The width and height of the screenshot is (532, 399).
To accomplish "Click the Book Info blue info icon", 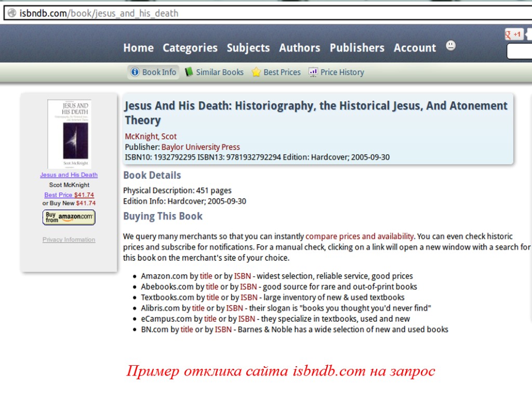I will (135, 72).
